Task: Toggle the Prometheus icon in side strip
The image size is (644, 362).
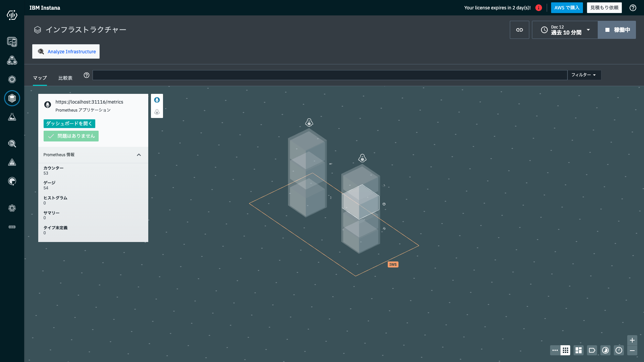Action: coord(157,100)
